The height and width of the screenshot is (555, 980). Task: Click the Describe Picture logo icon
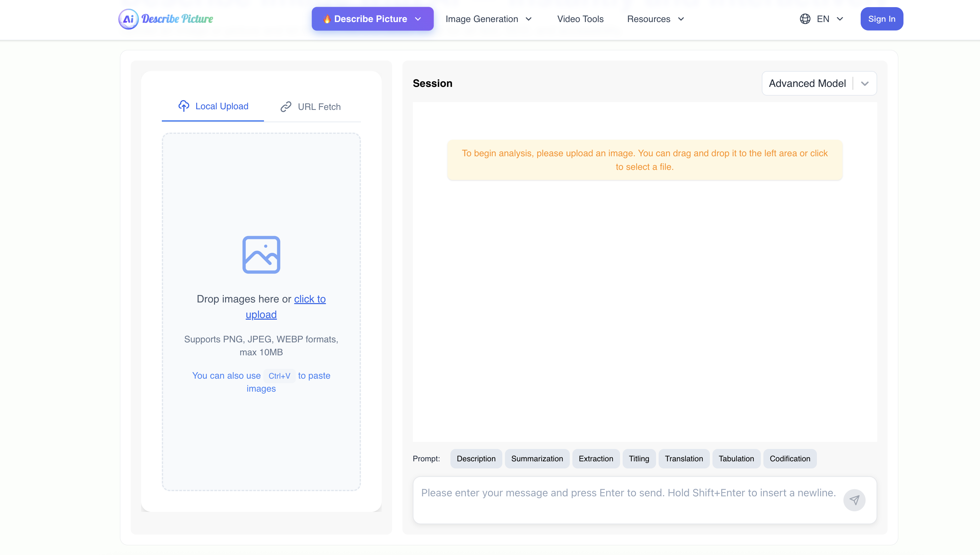[128, 19]
